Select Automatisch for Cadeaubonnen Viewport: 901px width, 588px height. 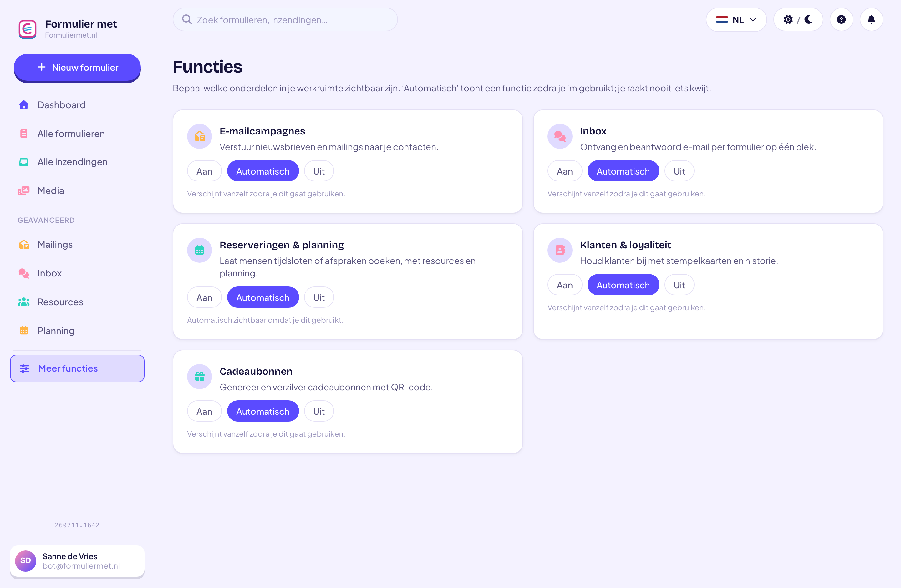pyautogui.click(x=263, y=411)
